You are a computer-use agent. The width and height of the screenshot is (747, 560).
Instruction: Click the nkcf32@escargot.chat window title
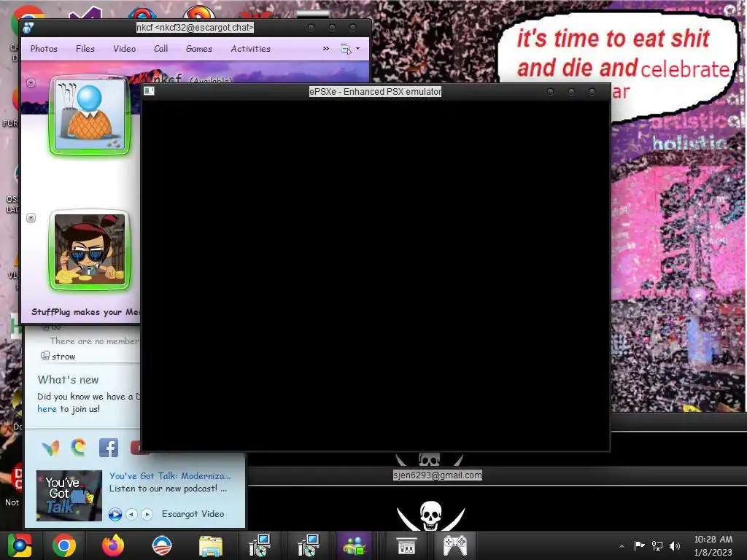point(195,28)
